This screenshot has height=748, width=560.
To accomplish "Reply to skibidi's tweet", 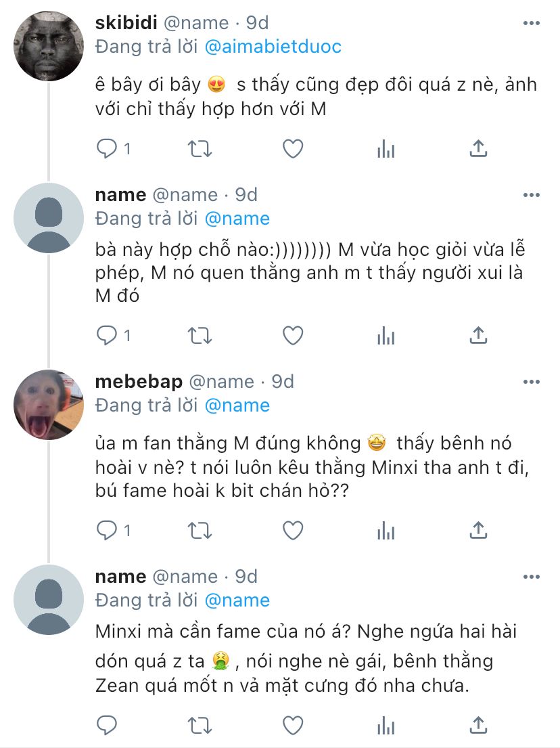I will coord(107,149).
